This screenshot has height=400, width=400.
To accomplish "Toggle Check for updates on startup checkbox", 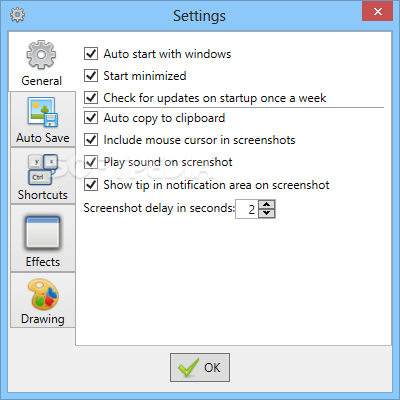I will [x=91, y=98].
